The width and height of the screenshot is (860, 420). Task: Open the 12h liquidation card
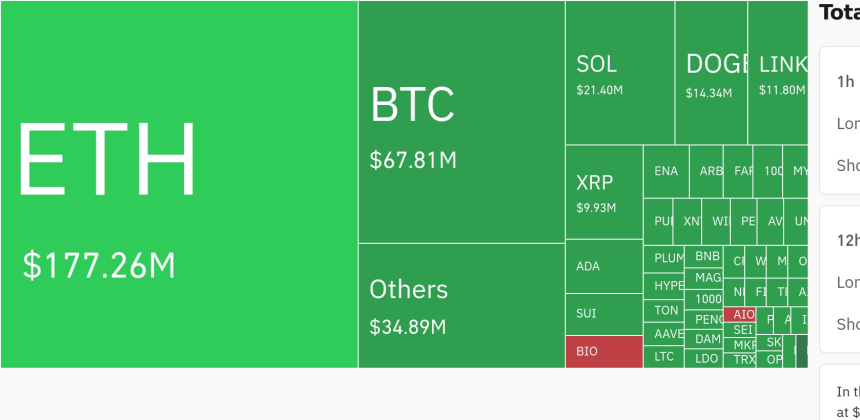(840, 279)
